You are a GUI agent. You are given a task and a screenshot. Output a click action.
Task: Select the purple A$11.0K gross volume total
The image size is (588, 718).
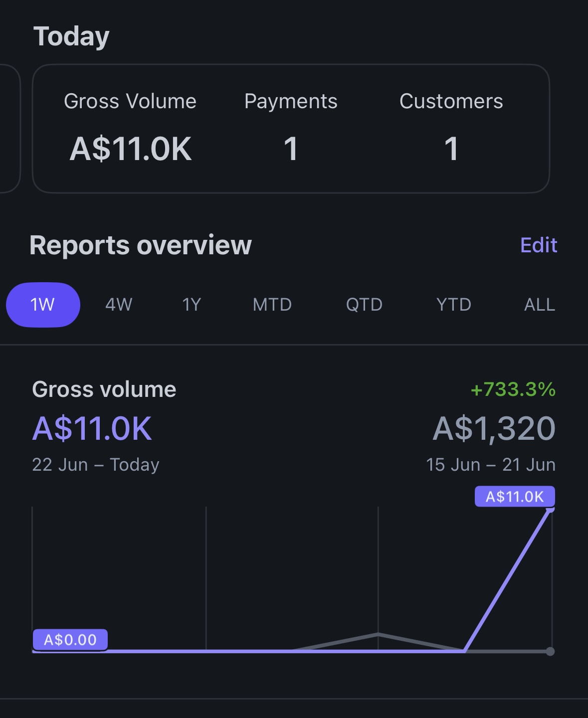[x=92, y=428]
